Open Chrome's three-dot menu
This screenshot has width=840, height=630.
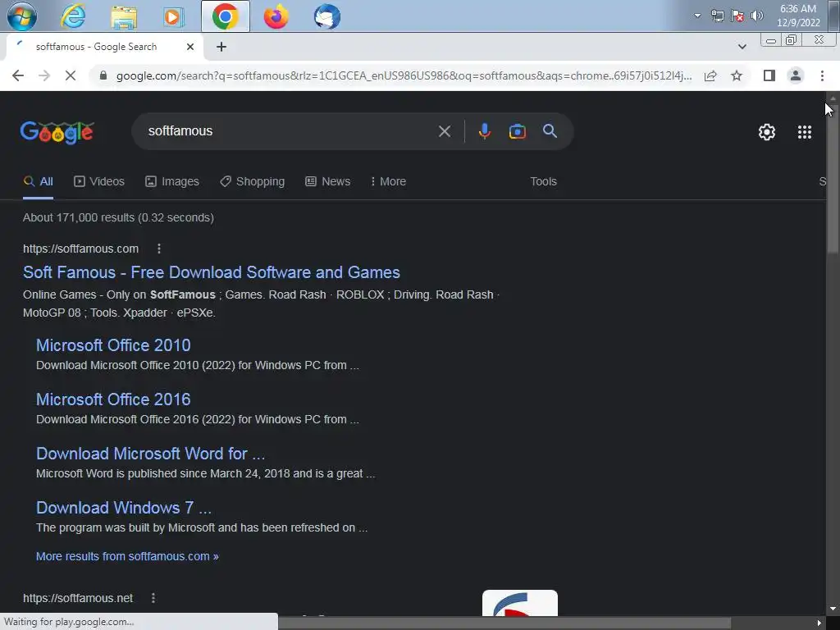822,75
